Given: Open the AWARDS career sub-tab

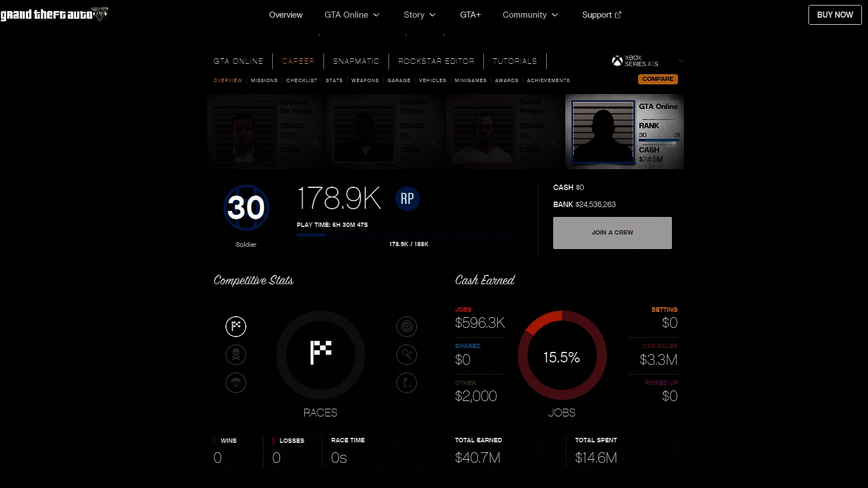Looking at the screenshot, I should pyautogui.click(x=506, y=80).
